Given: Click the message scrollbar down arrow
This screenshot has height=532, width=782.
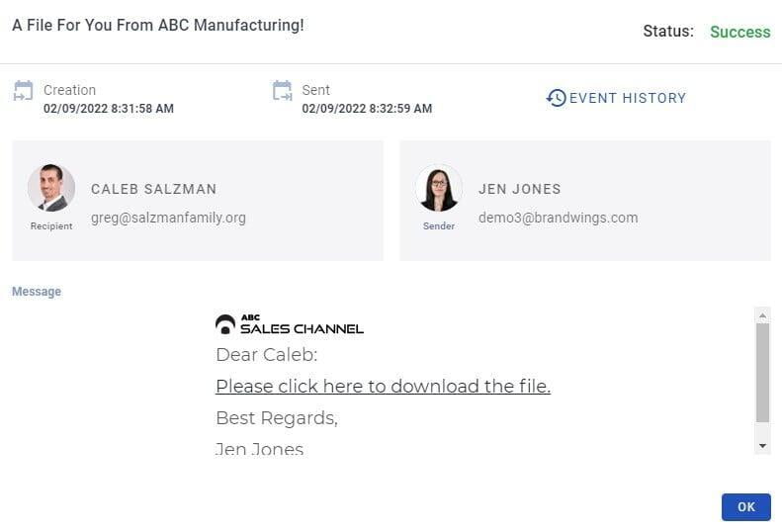Looking at the screenshot, I should (762, 446).
